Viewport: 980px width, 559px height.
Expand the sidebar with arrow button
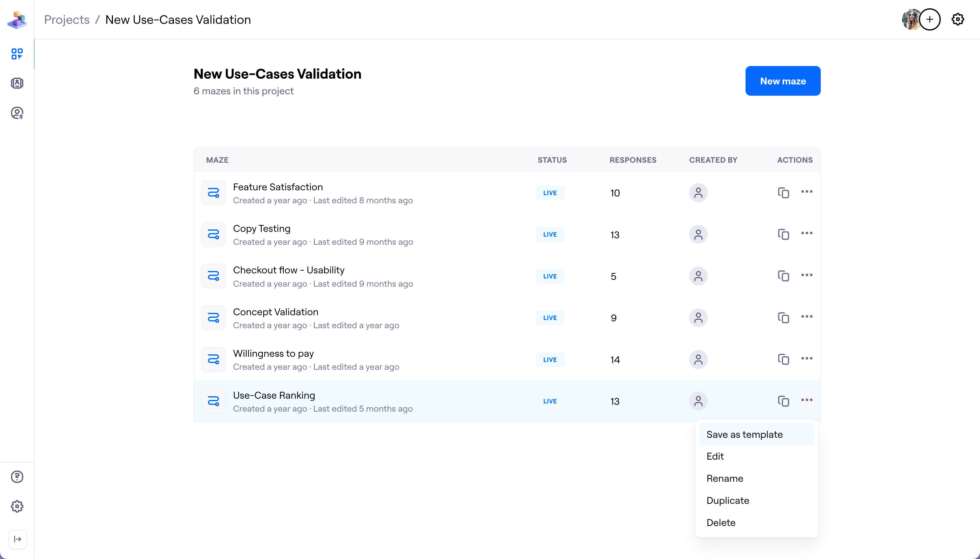click(18, 539)
